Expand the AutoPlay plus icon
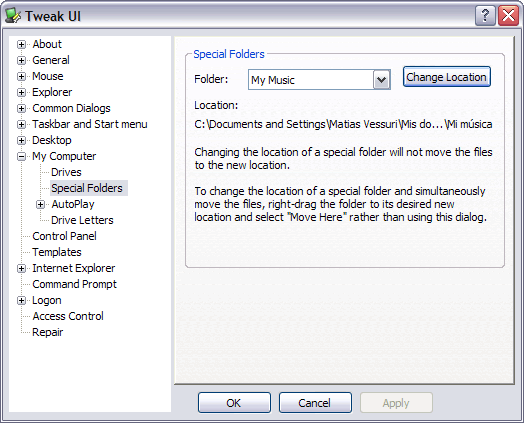Image resolution: width=524 pixels, height=423 pixels. click(40, 204)
